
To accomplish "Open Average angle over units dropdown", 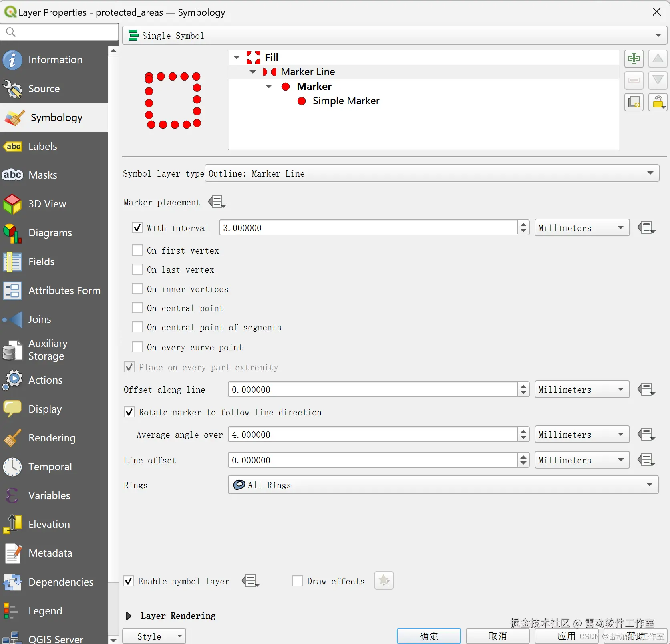I will pyautogui.click(x=582, y=435).
